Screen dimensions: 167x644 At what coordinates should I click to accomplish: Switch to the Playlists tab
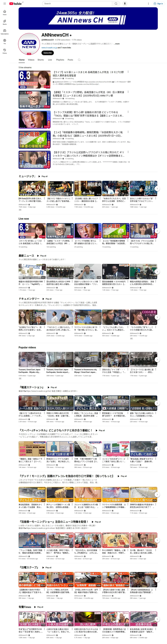tap(60, 60)
